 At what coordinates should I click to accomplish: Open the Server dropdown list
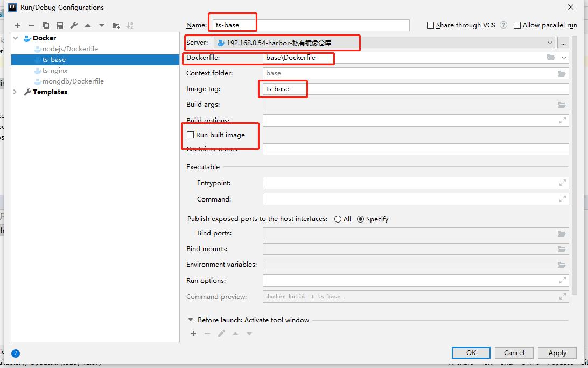coord(549,43)
